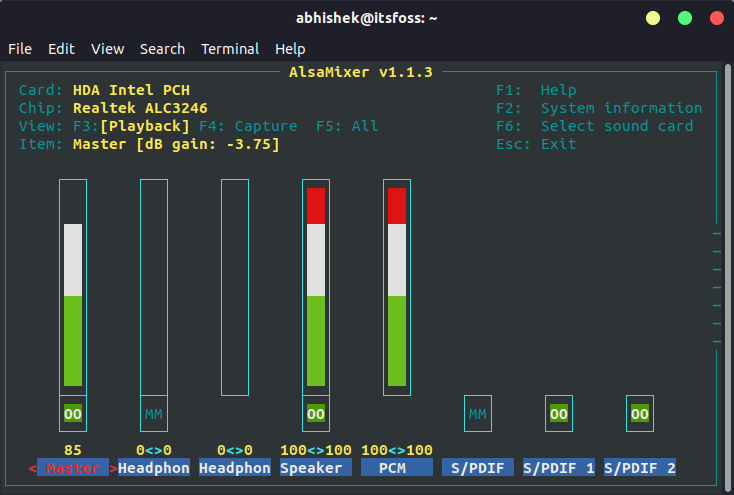Click the yellow minimize window button
Screen dimensions: 734x495
653,18
